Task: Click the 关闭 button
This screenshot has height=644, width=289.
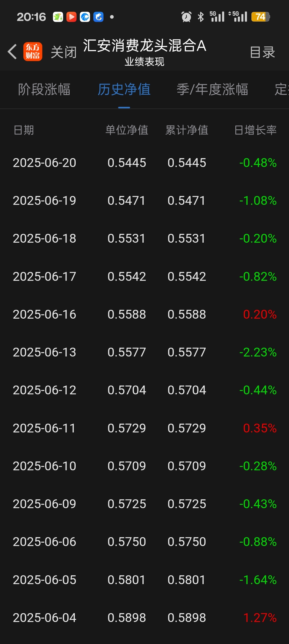Action: (64, 52)
